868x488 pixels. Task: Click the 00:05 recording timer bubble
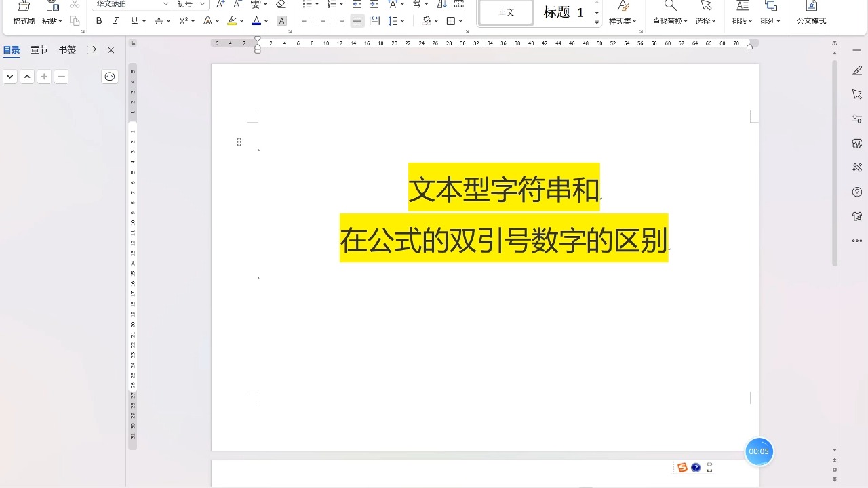point(759,451)
